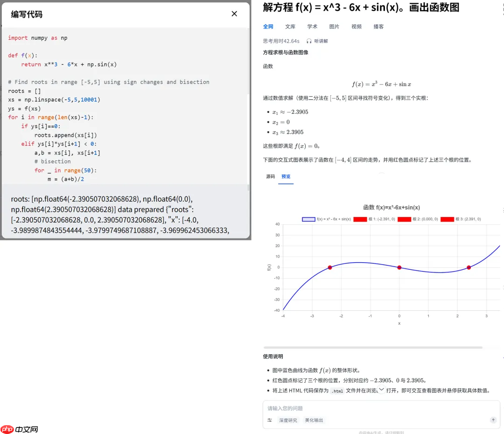This screenshot has width=504, height=434.
Task: Enable 美化输出 option
Action: (314, 420)
